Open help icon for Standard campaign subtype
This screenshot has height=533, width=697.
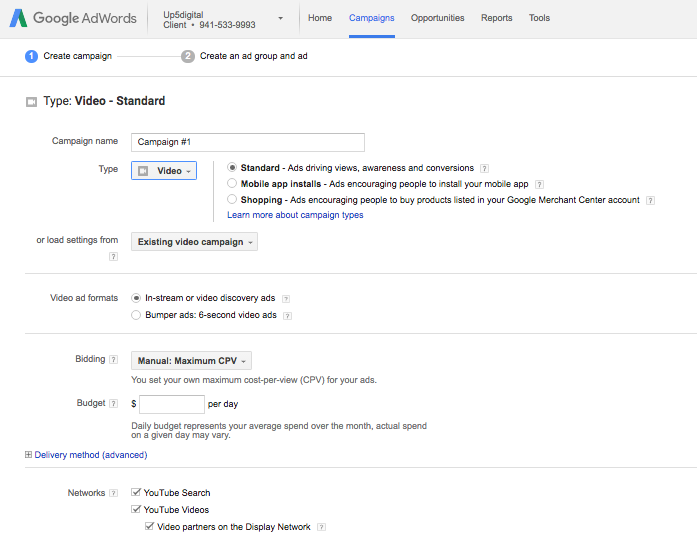coord(485,168)
